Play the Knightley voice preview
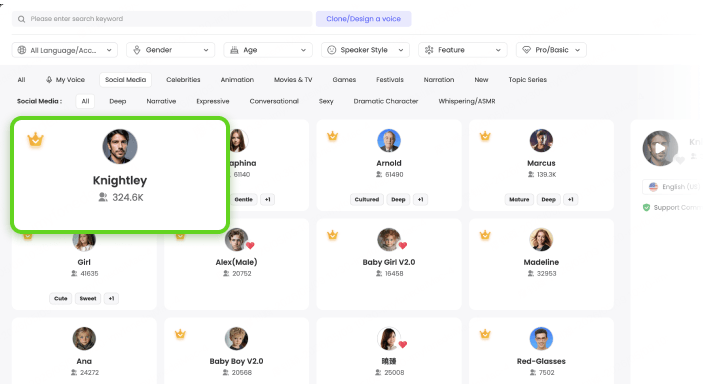 tap(660, 148)
